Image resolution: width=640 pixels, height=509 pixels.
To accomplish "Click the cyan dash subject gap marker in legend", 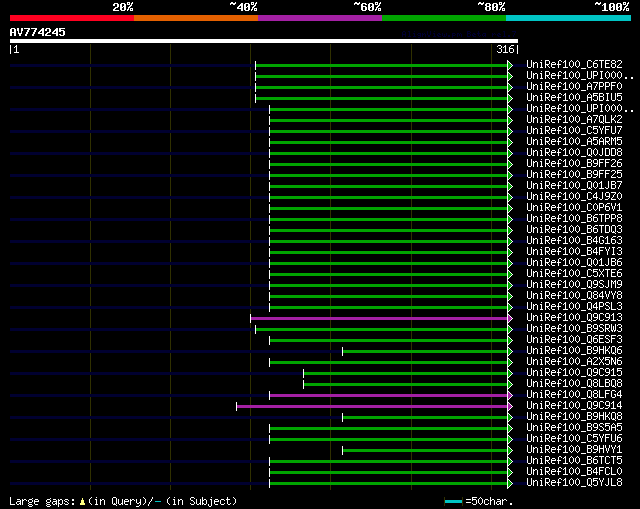I will tap(158, 501).
